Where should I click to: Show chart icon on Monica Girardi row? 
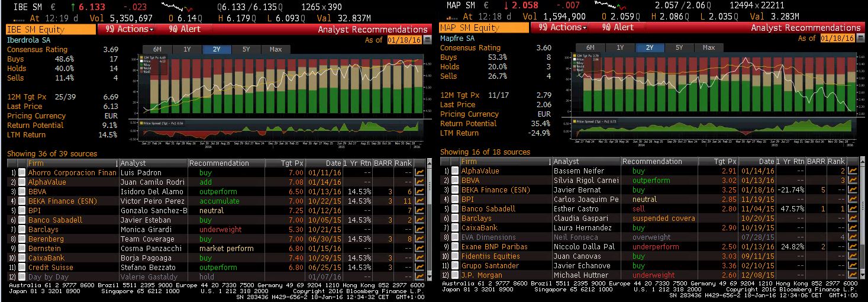(x=420, y=230)
